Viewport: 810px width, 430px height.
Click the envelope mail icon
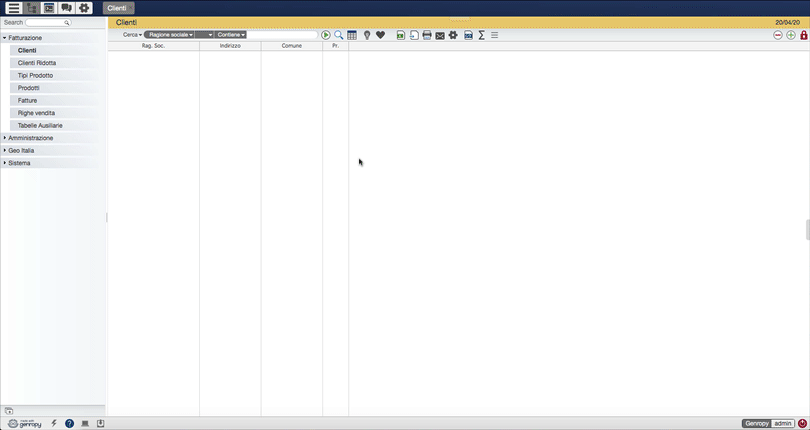(440, 35)
